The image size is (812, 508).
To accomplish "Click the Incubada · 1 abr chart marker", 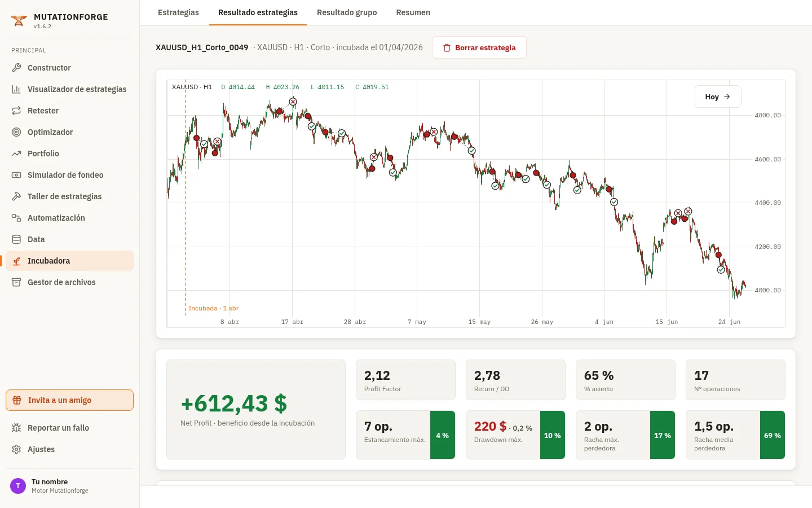I will (x=213, y=308).
